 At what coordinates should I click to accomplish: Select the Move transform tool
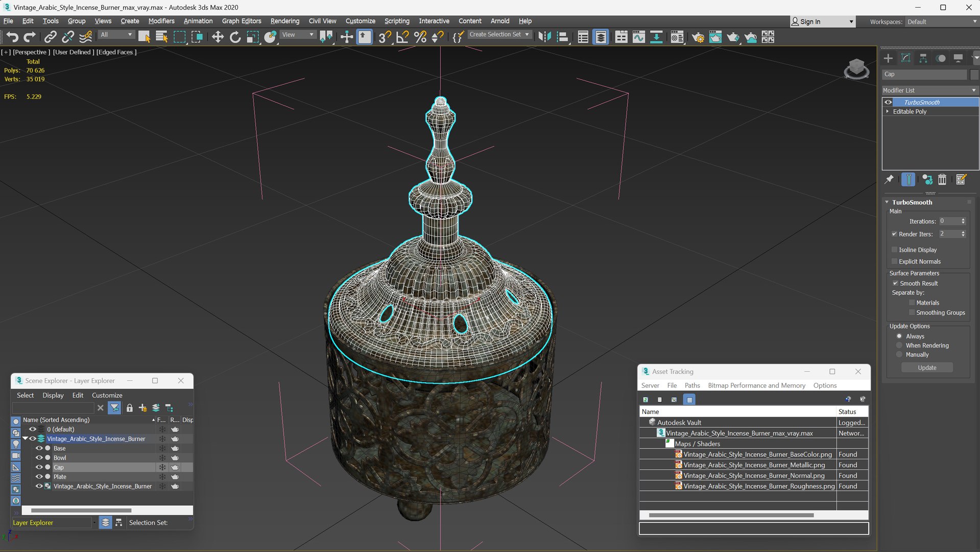218,37
